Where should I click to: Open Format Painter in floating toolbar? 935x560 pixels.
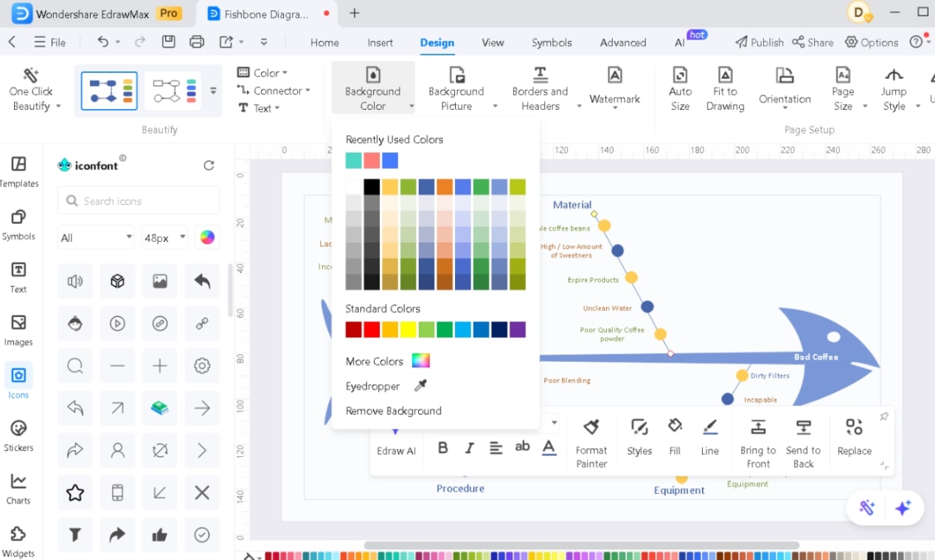[591, 443]
